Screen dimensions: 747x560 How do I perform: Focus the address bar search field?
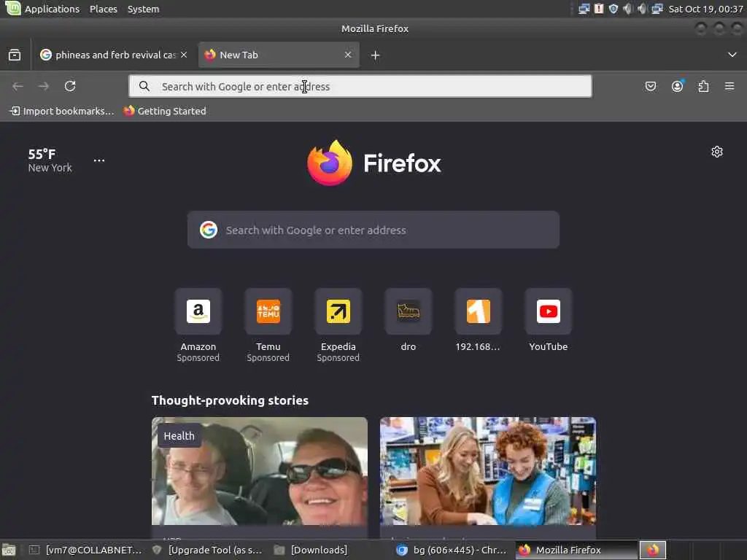point(360,86)
